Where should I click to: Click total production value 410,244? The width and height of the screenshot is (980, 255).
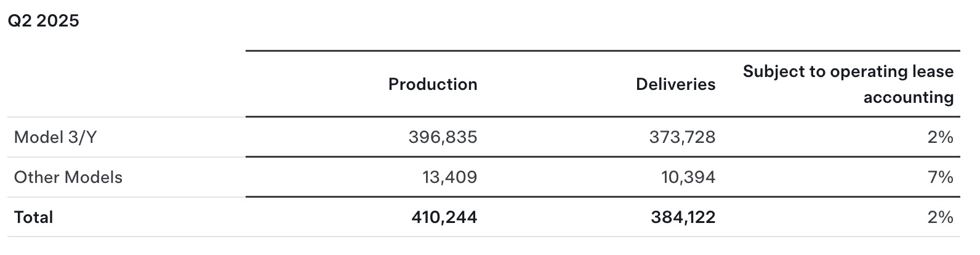tap(444, 217)
